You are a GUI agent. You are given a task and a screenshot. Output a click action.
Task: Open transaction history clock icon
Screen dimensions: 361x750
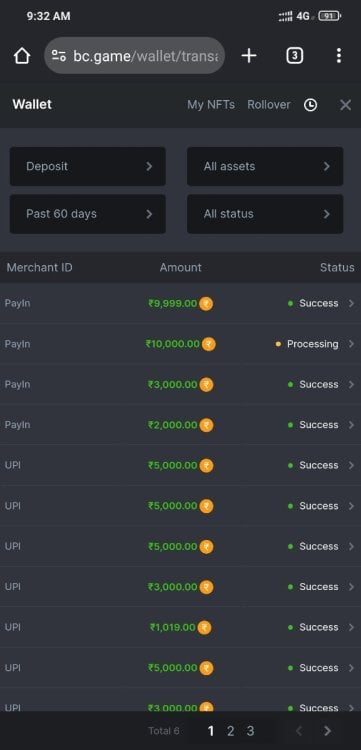click(310, 105)
